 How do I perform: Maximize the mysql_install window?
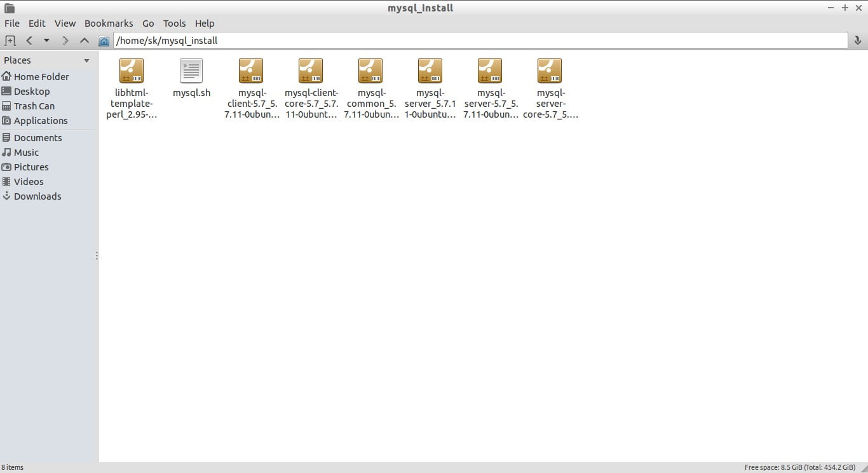coord(845,8)
